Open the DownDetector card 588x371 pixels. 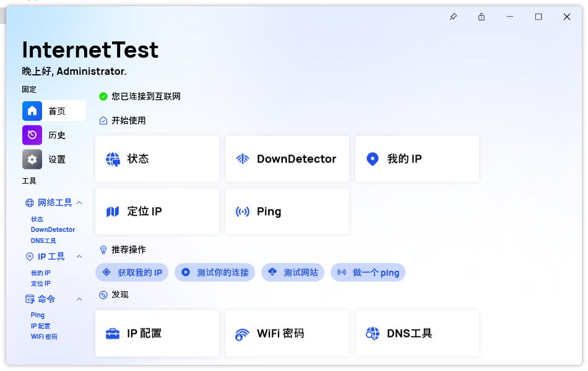pyautogui.click(x=287, y=159)
